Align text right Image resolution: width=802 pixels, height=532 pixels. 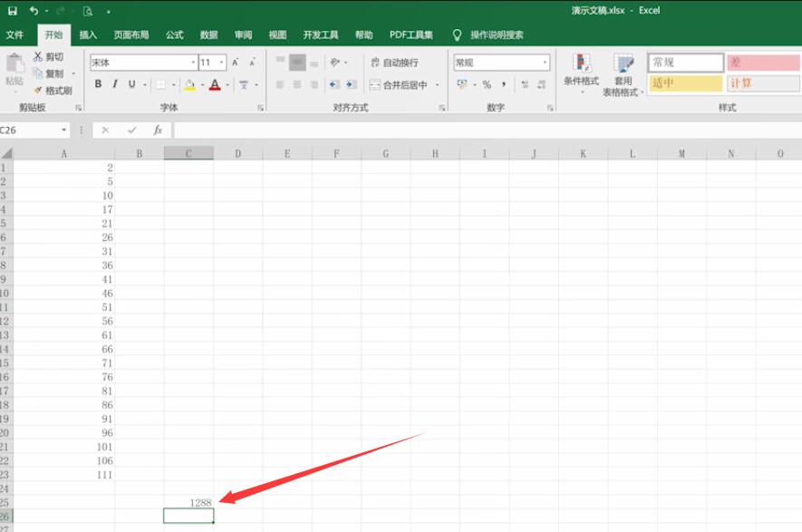click(x=314, y=84)
